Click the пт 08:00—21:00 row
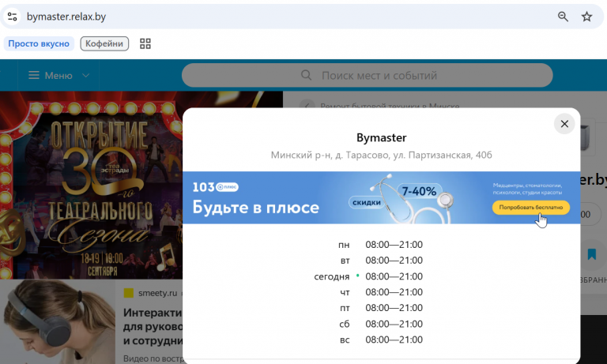 click(381, 308)
